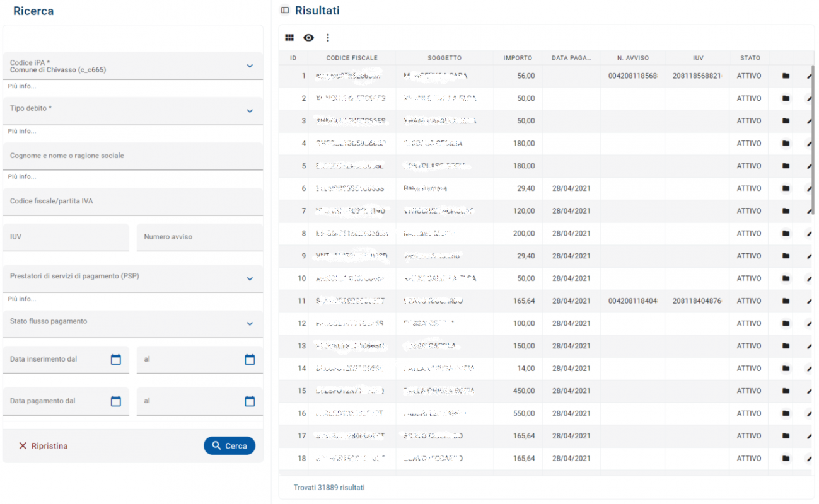Expand the Tipo debito dropdown
The height and width of the screenshot is (504, 819).
pos(250,111)
